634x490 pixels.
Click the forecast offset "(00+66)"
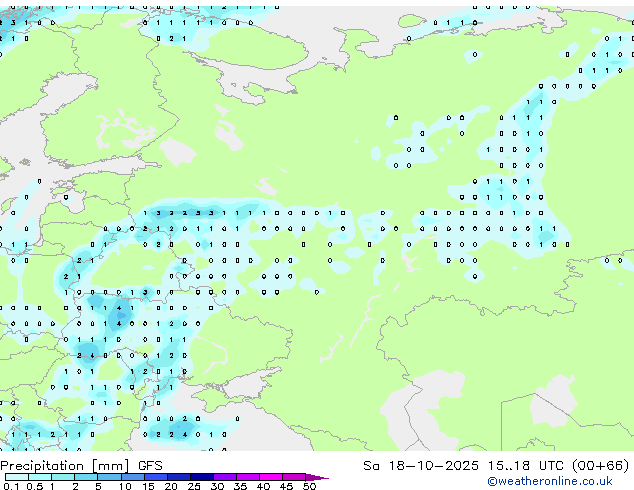pyautogui.click(x=601, y=466)
